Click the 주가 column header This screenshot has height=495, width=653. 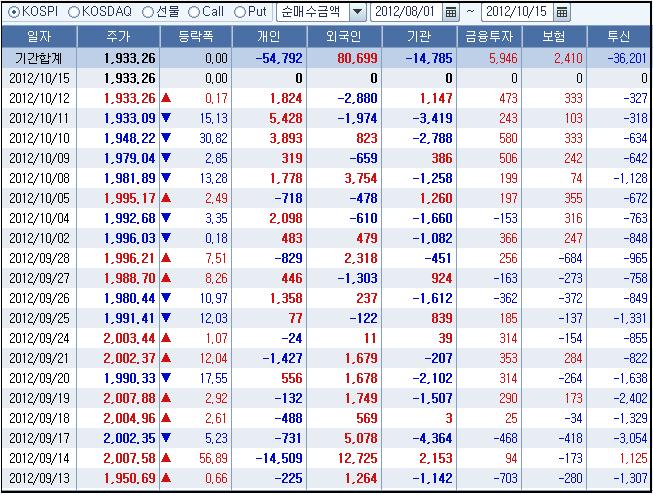coord(118,37)
